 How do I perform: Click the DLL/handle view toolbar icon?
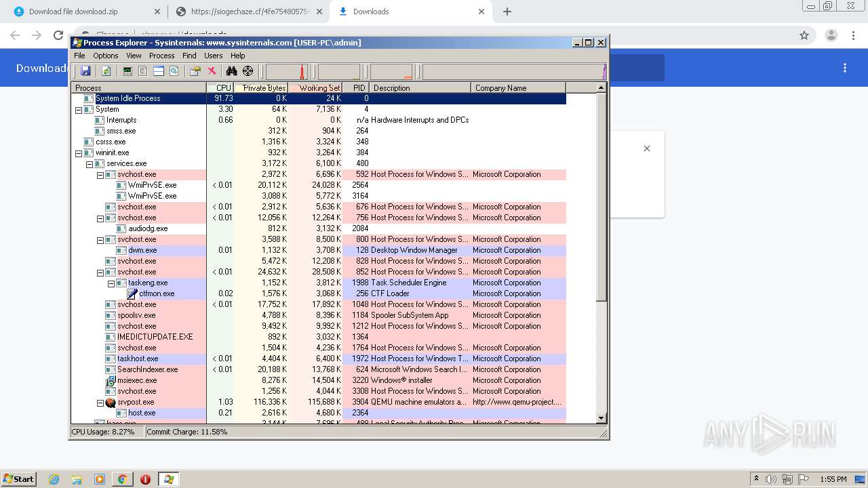click(x=174, y=71)
